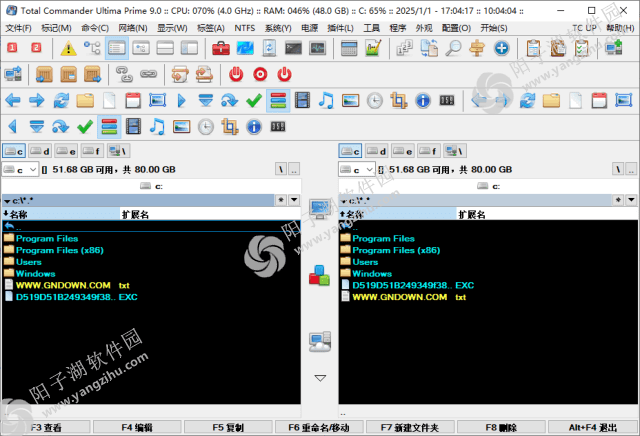Click the F3 查看 button
This screenshot has width=640, height=436.
tap(46, 427)
